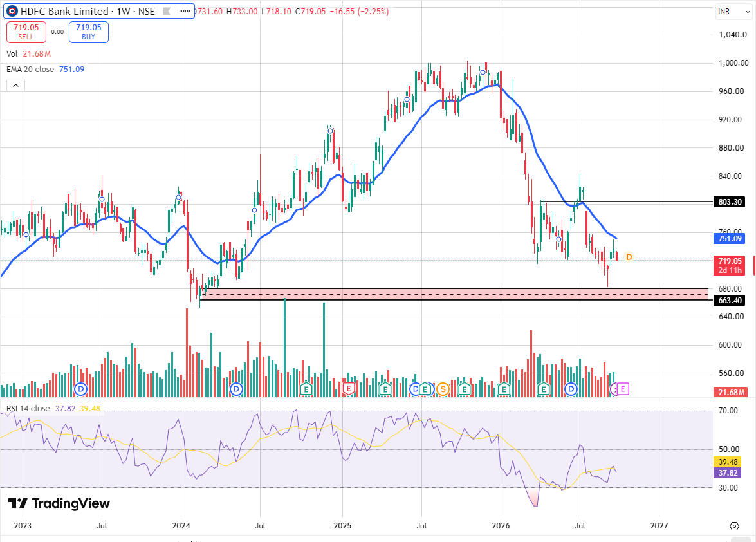Click the purple lightning marker near last bar

614,389
